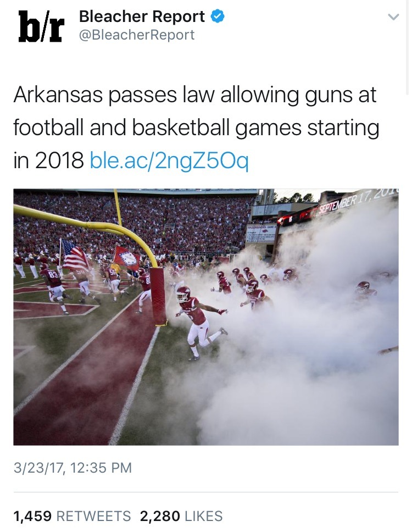Viewport: 412px width, 532px height.
Task: Click the scrollbar along the right edge
Action: [x=407, y=47]
